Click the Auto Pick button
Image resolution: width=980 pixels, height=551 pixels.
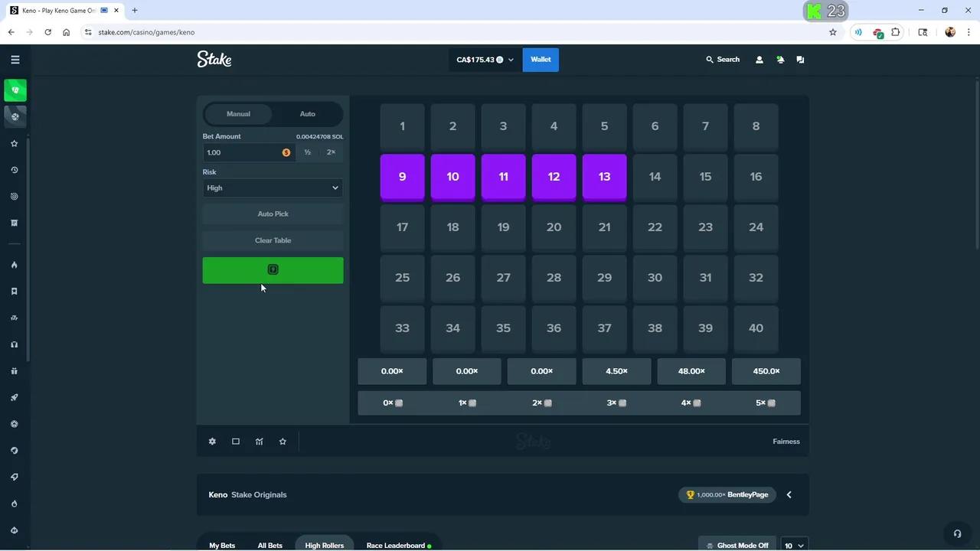pyautogui.click(x=273, y=214)
